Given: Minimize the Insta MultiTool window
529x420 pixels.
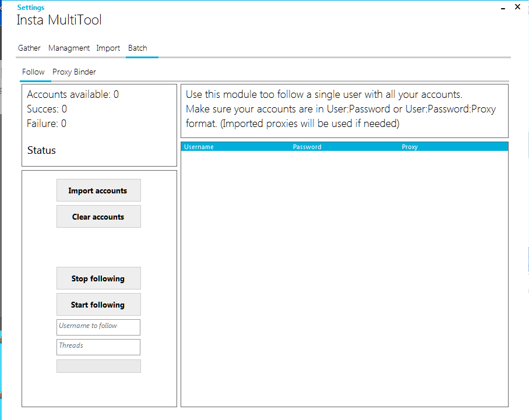Looking at the screenshot, I should (503, 8).
